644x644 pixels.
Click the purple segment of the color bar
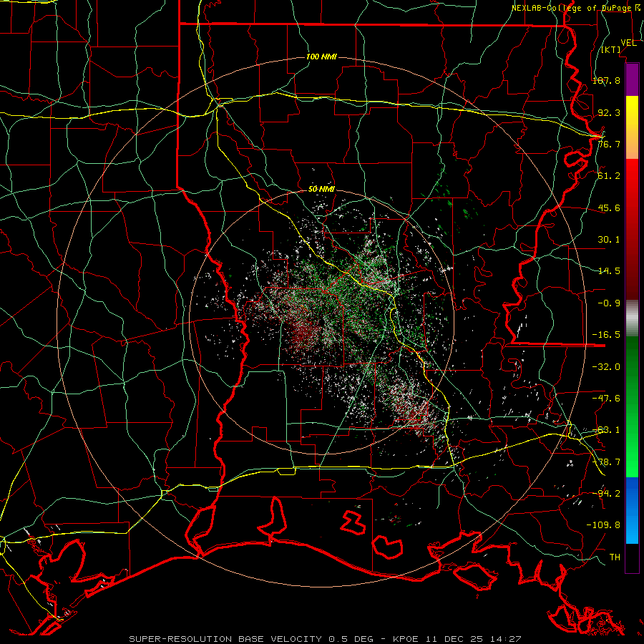point(632,79)
